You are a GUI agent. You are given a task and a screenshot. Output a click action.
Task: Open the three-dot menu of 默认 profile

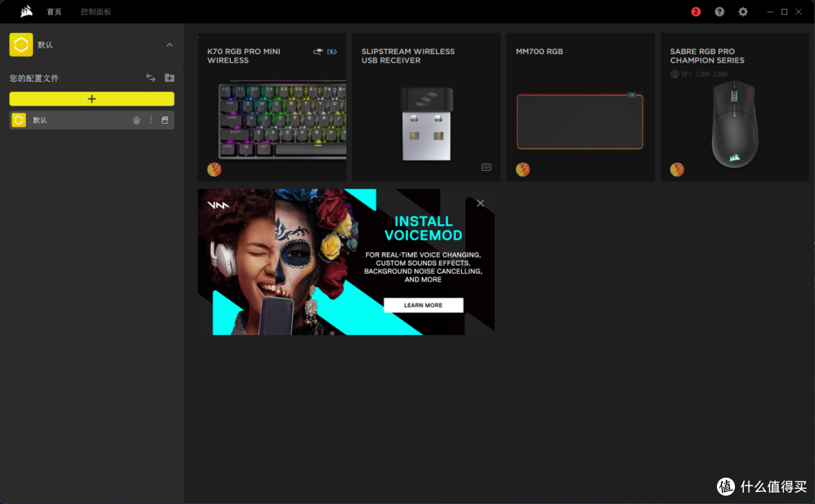[x=151, y=120]
